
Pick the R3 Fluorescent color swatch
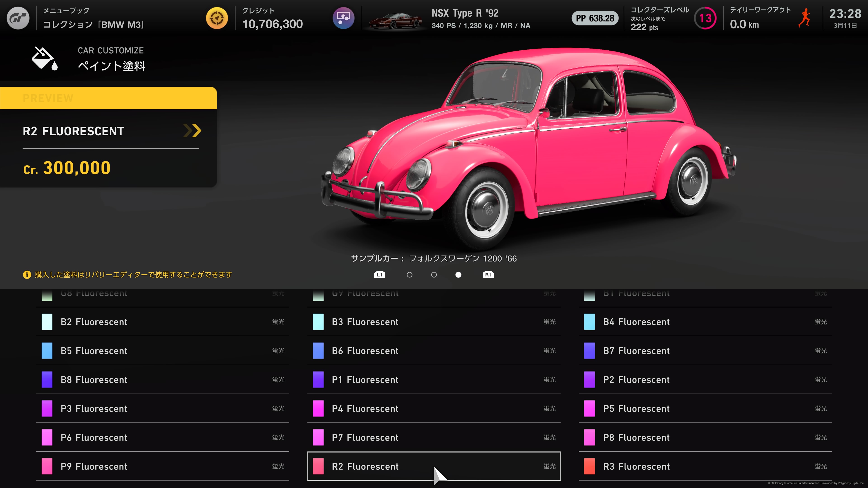click(x=589, y=466)
